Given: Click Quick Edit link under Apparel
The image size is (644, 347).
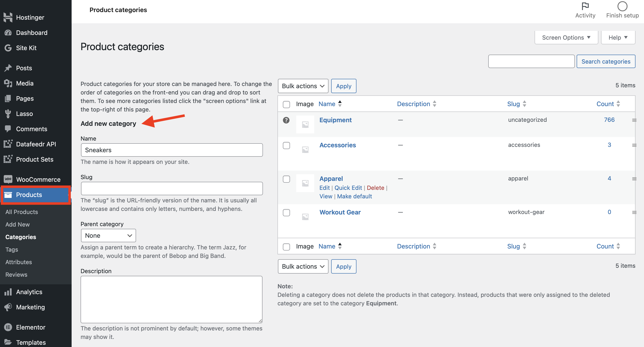Looking at the screenshot, I should click(x=348, y=188).
